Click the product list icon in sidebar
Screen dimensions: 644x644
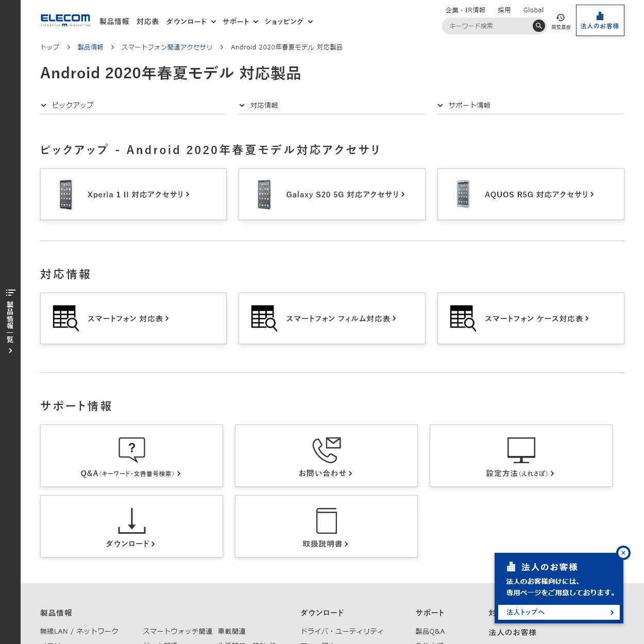point(10,293)
